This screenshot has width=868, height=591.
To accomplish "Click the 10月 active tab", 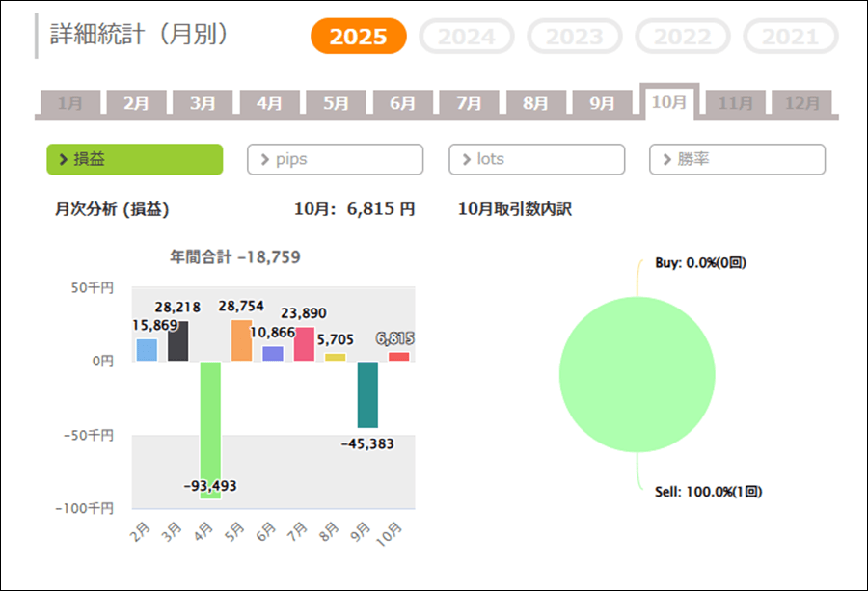I will 668,101.
